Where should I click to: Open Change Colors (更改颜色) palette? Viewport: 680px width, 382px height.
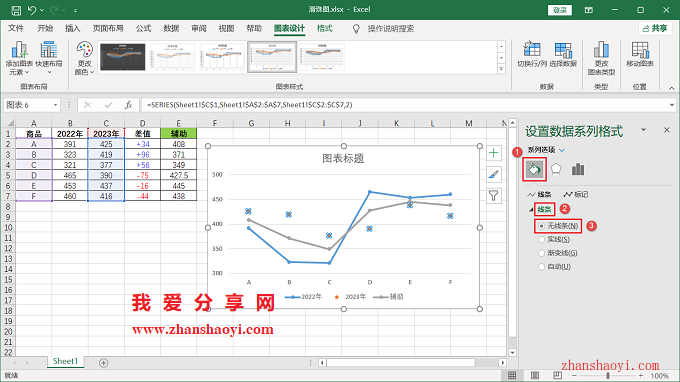click(84, 58)
